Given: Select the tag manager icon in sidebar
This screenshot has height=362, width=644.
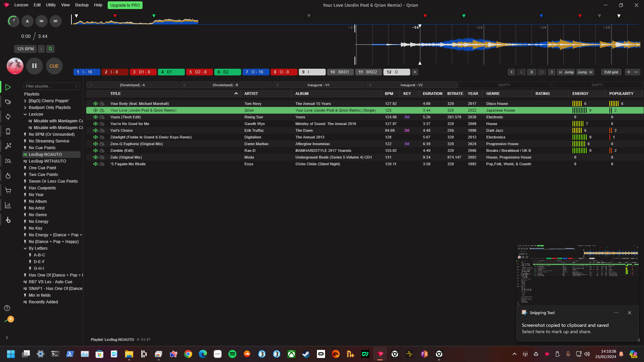Looking at the screenshot, I should click(8, 102).
